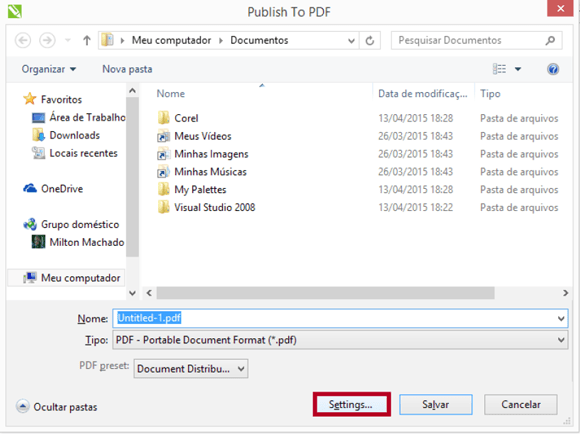Open the Organizar menu
Image resolution: width=580 pixels, height=434 pixels.
point(49,69)
